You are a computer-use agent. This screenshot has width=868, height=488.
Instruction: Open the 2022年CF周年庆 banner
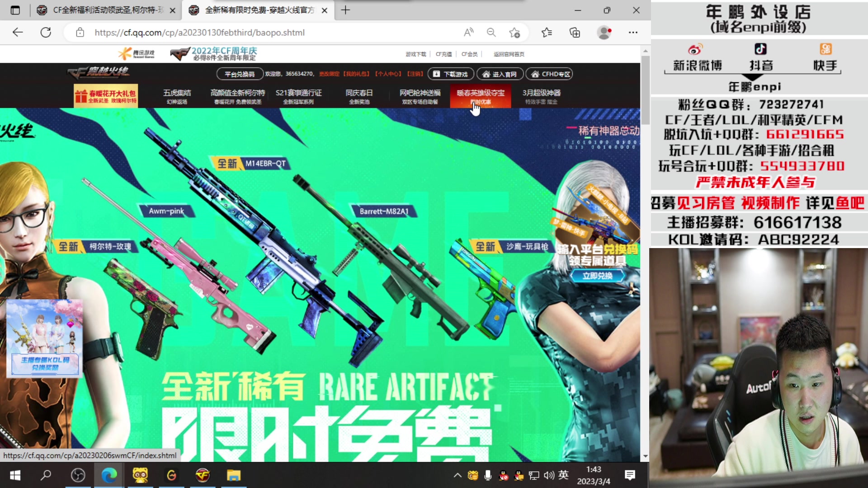(x=213, y=54)
